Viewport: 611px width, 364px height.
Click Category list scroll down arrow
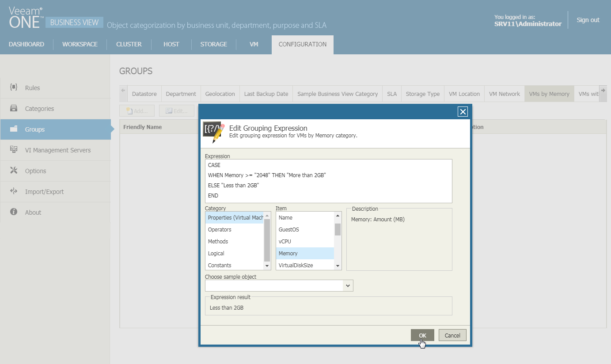pyautogui.click(x=267, y=266)
